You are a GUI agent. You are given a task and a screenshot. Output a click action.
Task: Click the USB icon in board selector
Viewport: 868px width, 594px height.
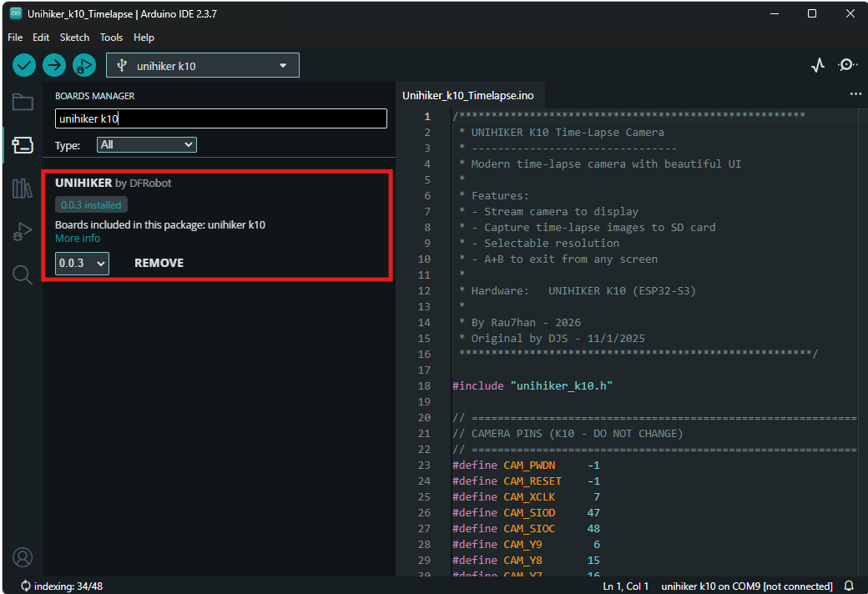(x=122, y=65)
